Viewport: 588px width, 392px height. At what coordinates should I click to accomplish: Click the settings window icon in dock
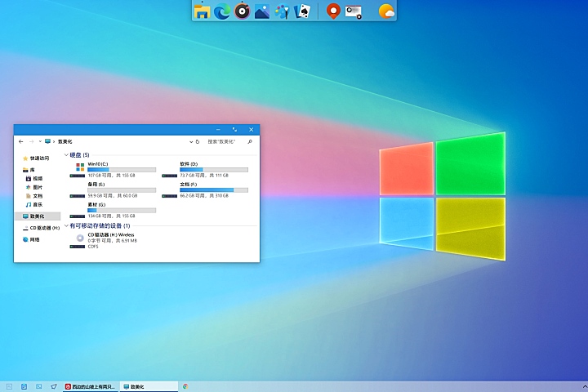tap(354, 11)
